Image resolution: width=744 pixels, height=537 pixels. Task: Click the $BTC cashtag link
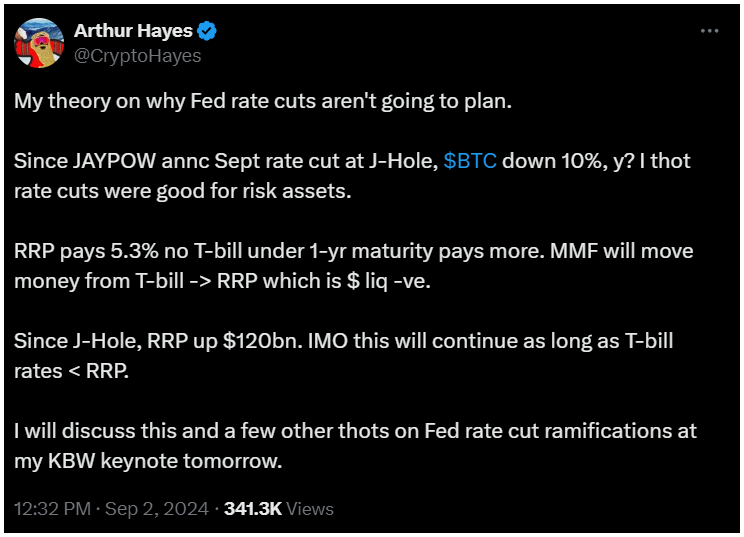pyautogui.click(x=470, y=161)
